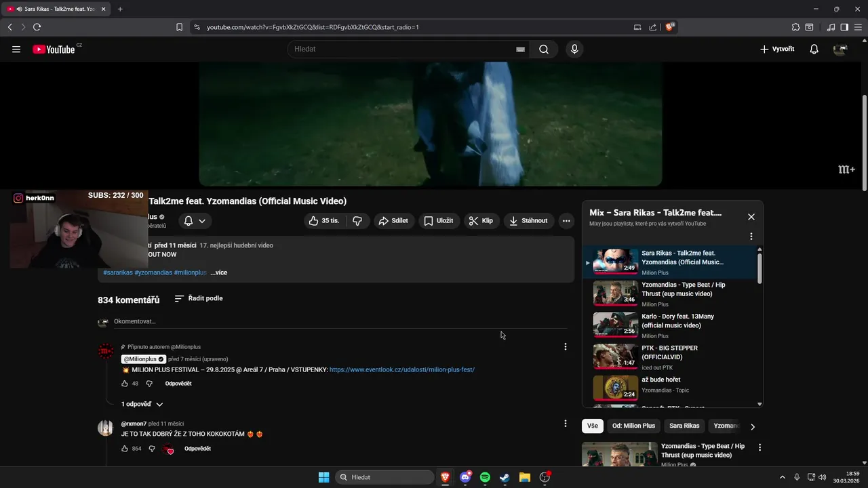Start voice search with microphone icon

coord(574,49)
